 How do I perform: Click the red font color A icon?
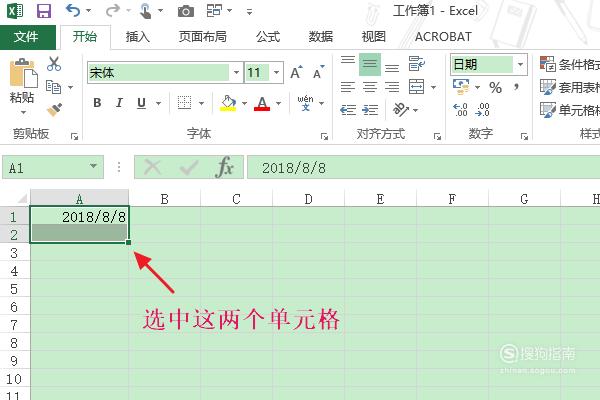pos(262,103)
